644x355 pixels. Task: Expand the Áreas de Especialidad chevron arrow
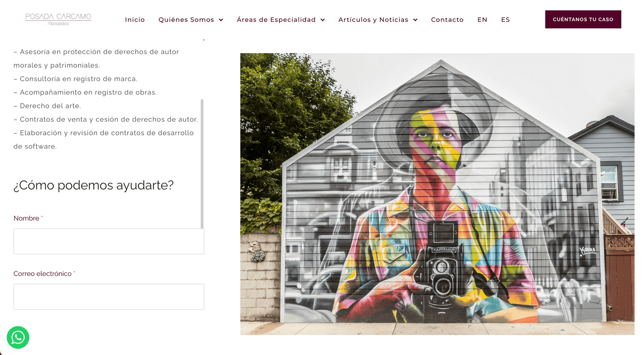coord(322,20)
